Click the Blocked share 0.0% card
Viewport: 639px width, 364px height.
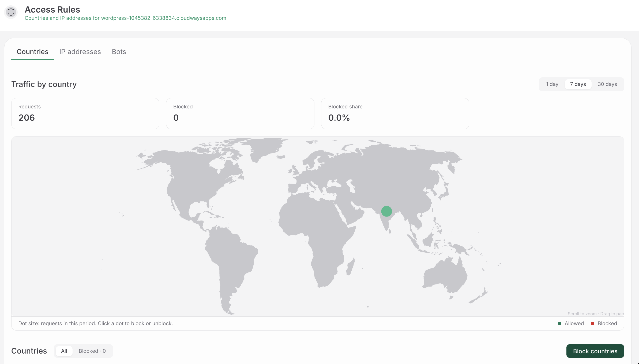pos(395,113)
